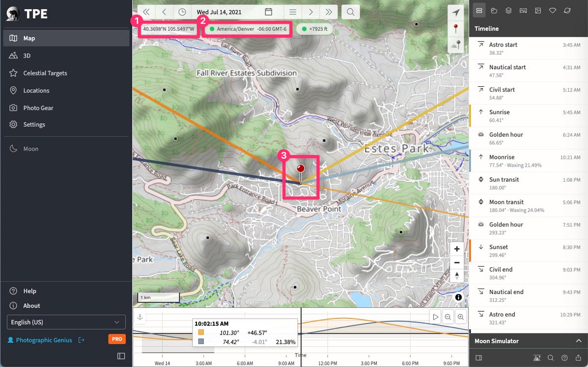Select Sunset 8:30 PM event

tap(529, 251)
